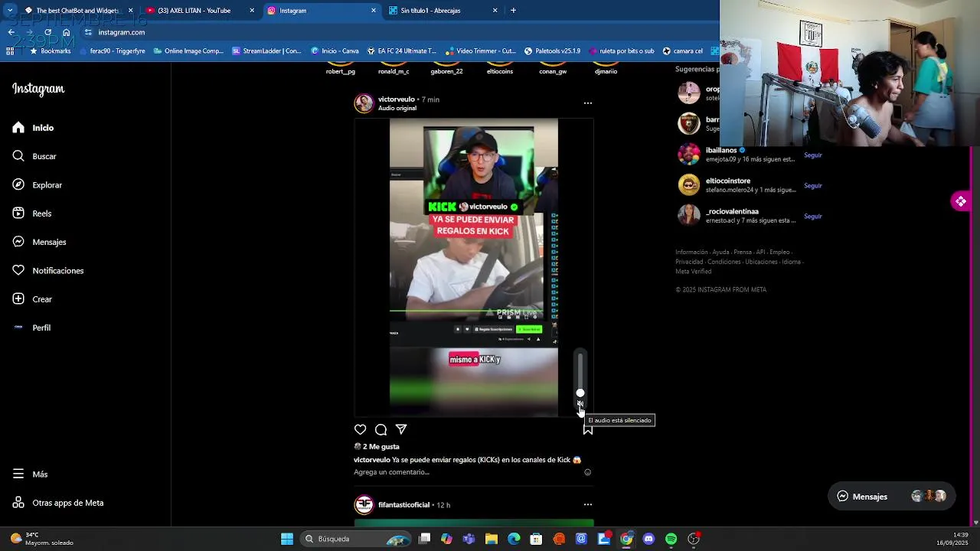This screenshot has height=551, width=980.
Task: Click taskbar Búsqueda search box
Action: [356, 539]
